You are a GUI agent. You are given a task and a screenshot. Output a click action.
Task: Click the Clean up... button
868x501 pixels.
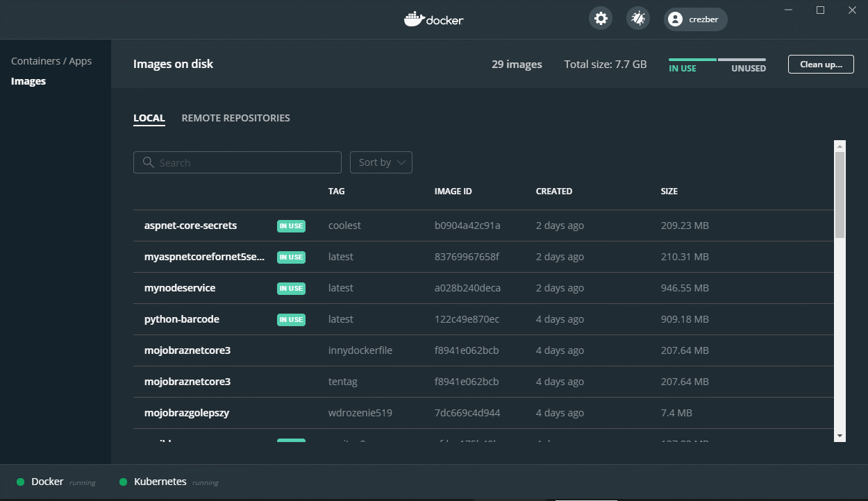(821, 65)
